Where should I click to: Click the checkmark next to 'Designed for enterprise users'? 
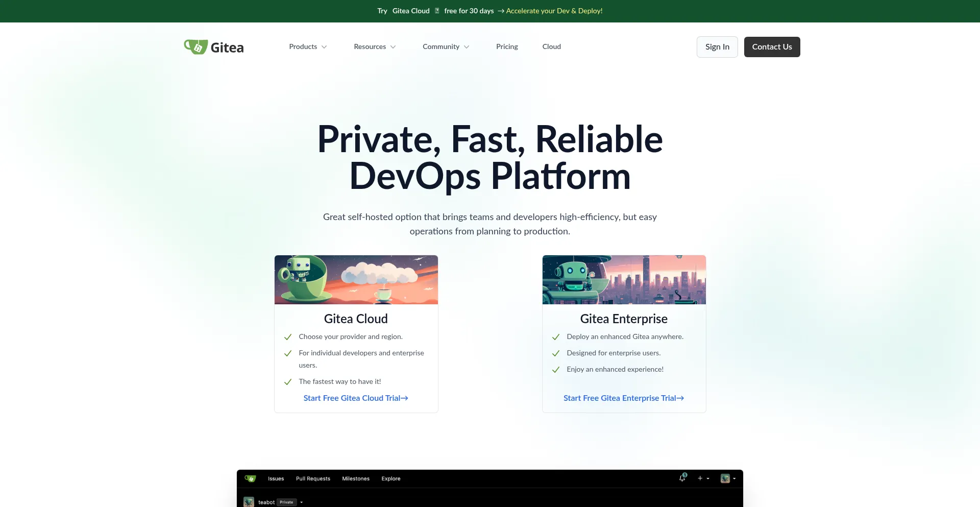click(x=556, y=353)
